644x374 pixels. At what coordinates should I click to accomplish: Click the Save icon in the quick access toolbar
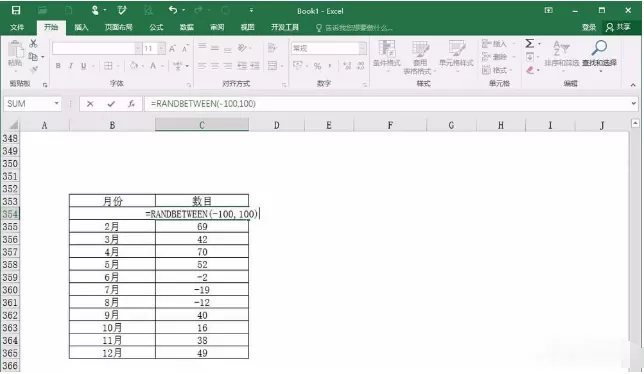click(x=16, y=10)
